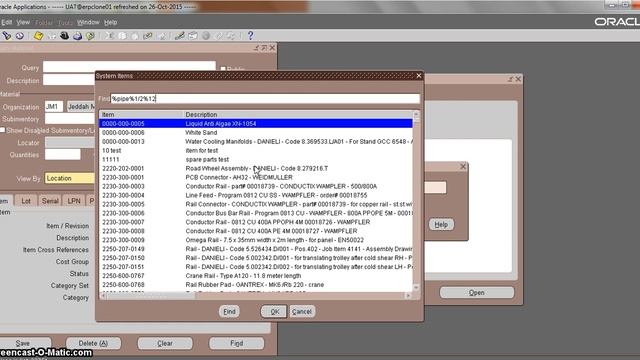
Task: Select row 2230-300-0004 Line Feed
Action: tap(256, 196)
